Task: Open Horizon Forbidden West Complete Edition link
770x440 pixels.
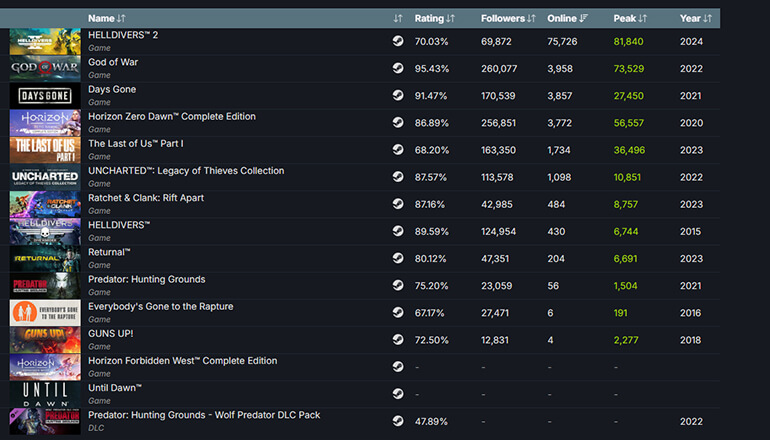Action: point(183,360)
